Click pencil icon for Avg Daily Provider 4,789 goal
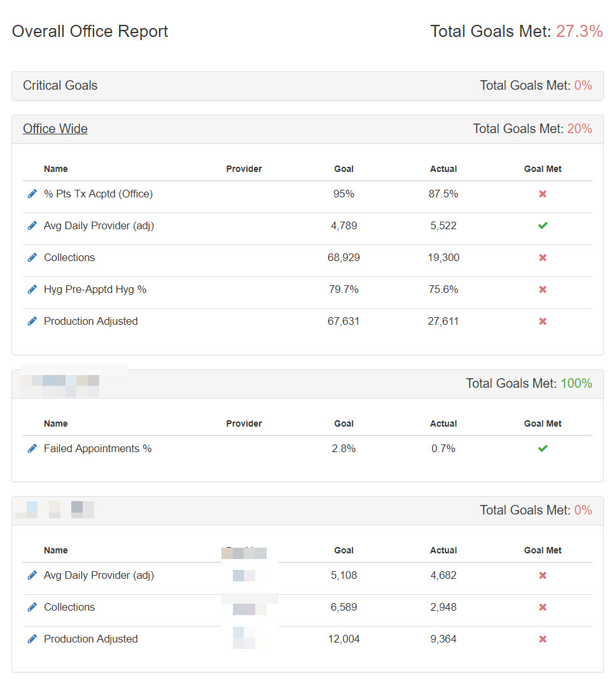The height and width of the screenshot is (682, 616). 32,225
